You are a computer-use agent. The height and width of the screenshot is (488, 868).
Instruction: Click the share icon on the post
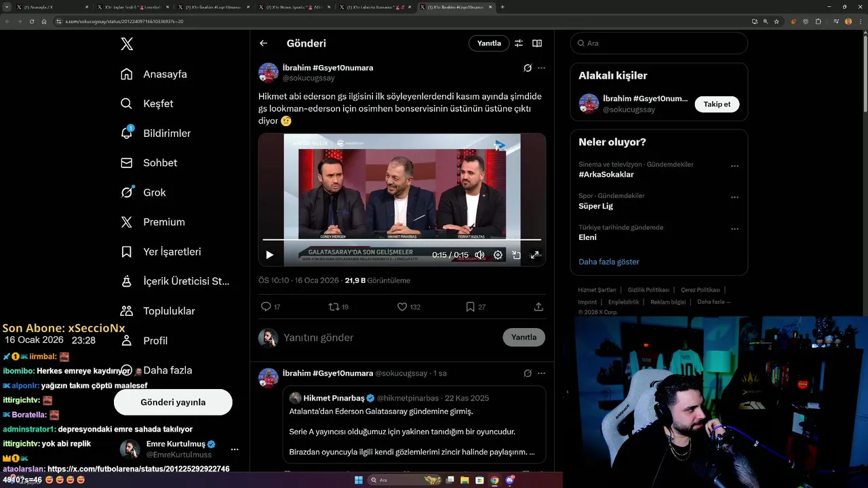coord(538,307)
